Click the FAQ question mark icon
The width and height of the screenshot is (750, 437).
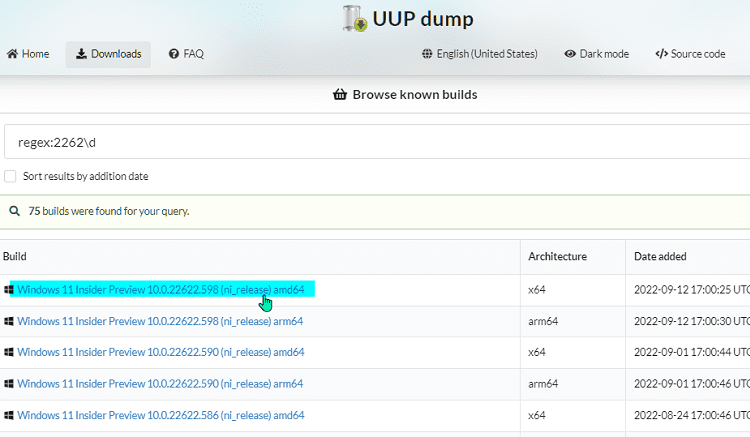click(174, 54)
